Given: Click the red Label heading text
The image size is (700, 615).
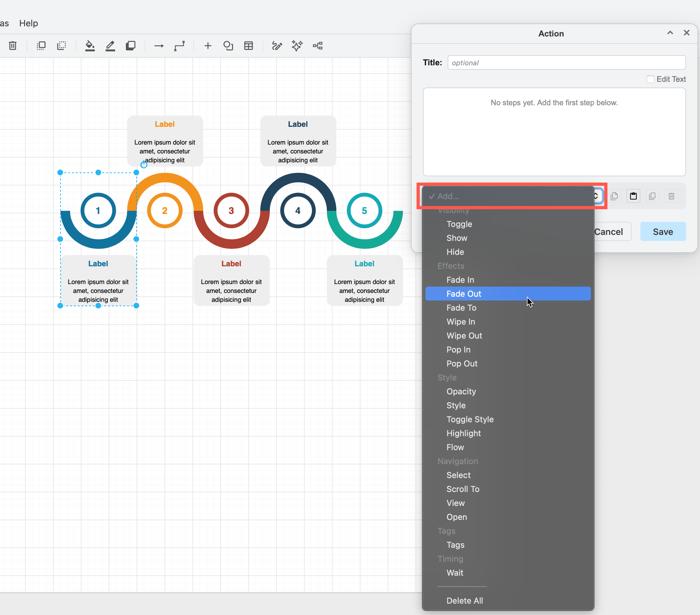Looking at the screenshot, I should click(231, 264).
